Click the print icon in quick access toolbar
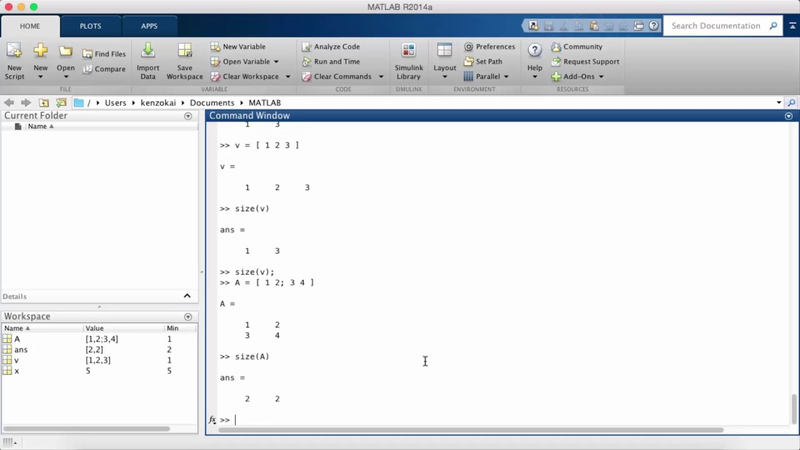This screenshot has width=800, height=450. click(638, 26)
